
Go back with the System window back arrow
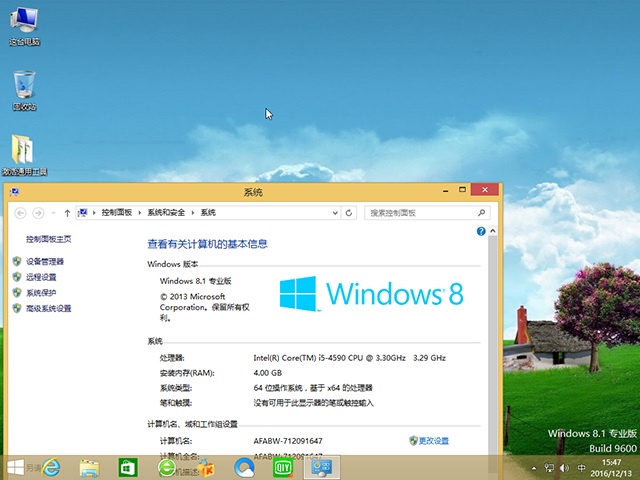[20, 213]
